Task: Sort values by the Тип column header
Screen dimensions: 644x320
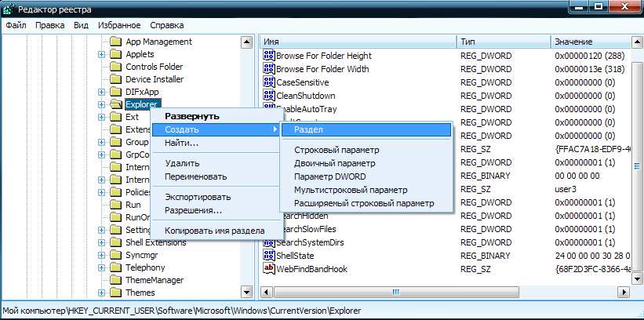Action: 502,41
